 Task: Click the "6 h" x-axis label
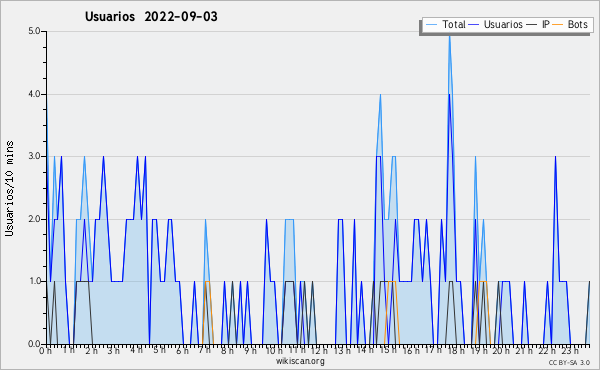tap(182, 351)
